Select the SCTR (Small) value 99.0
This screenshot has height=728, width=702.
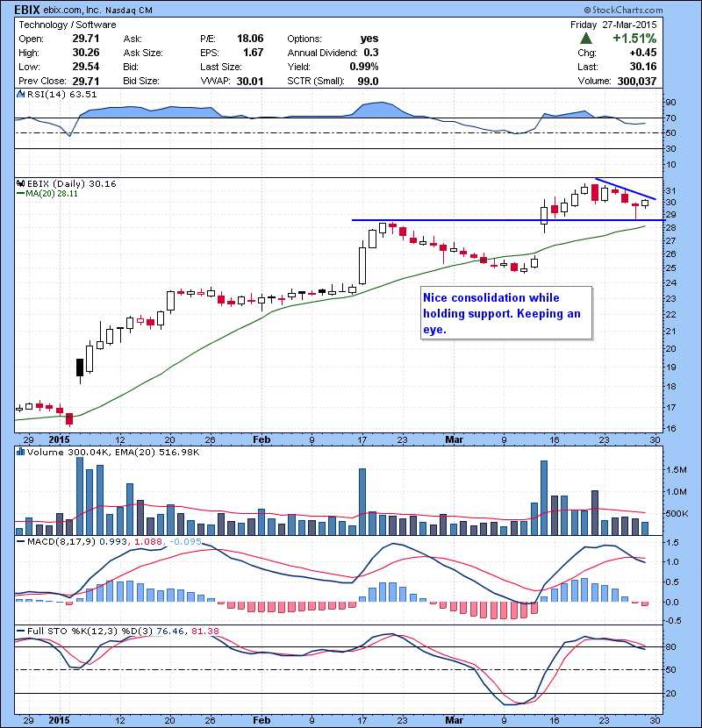coord(368,82)
